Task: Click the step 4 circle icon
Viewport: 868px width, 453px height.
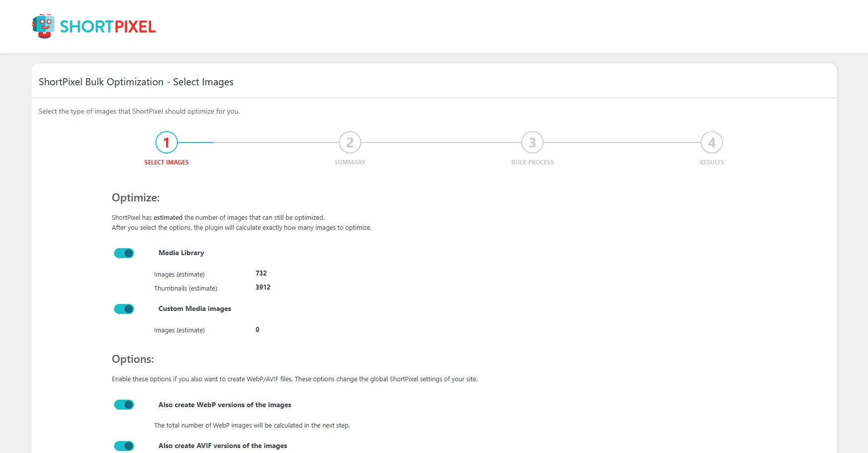Action: (x=712, y=143)
